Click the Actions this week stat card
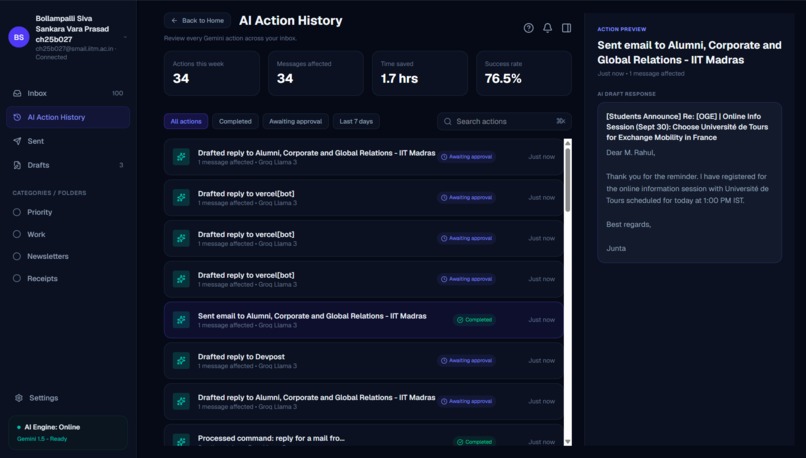This screenshot has width=806, height=458. tap(212, 73)
